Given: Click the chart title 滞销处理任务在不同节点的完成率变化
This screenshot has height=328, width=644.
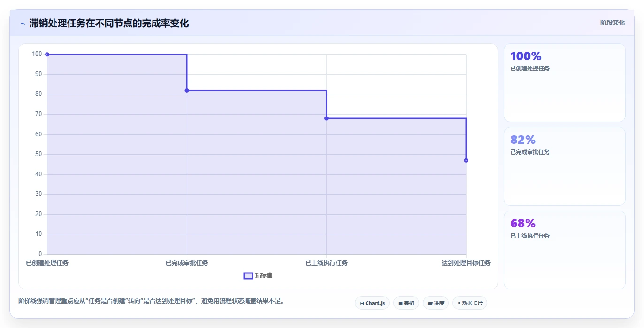Looking at the screenshot, I should click(x=109, y=23).
